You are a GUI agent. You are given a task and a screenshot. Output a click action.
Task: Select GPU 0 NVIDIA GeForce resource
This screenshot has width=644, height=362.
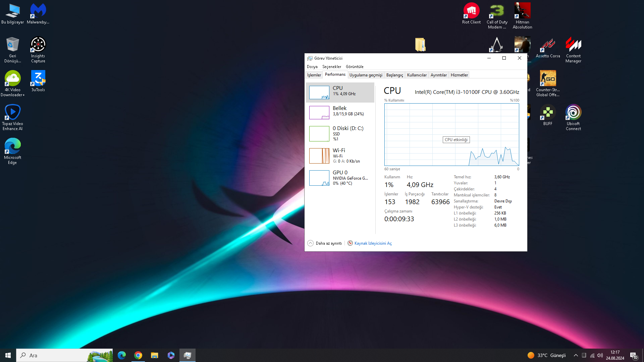point(340,178)
